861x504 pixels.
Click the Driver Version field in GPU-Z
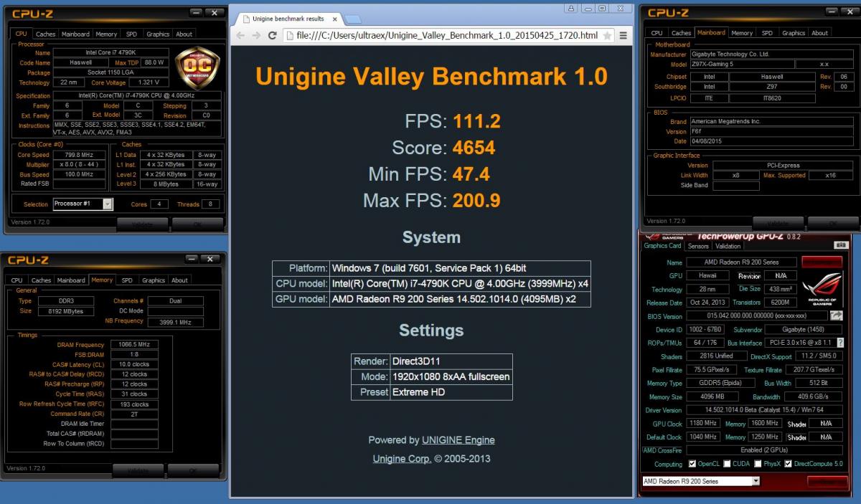(x=766, y=410)
